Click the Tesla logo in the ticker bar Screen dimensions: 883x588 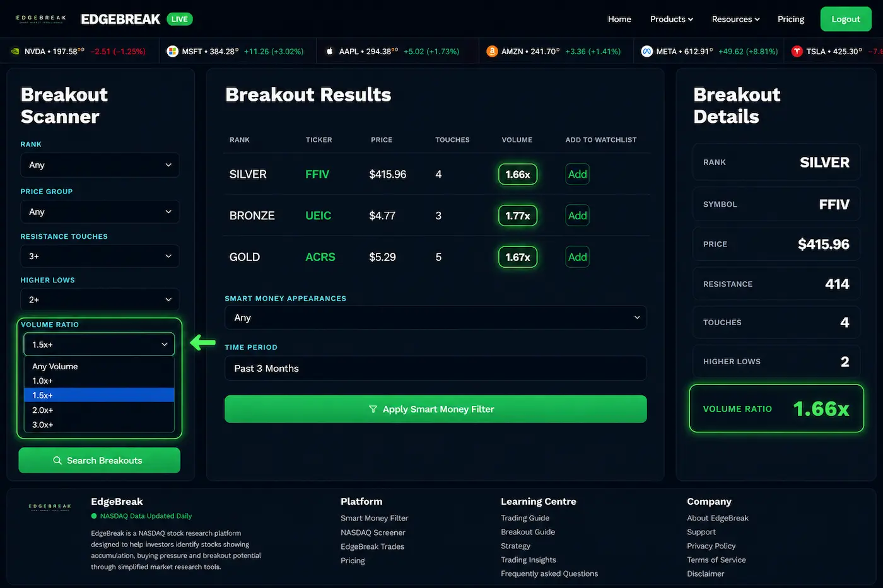797,52
